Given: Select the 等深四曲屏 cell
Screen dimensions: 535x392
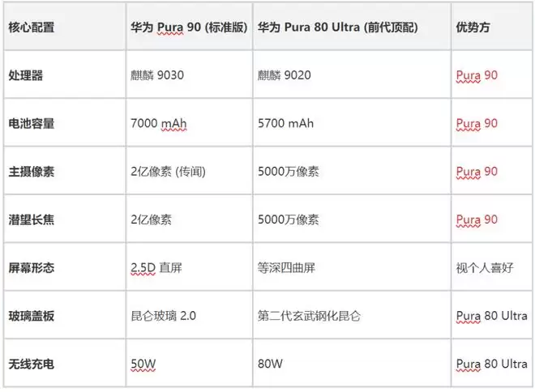Looking at the screenshot, I should [x=290, y=267].
